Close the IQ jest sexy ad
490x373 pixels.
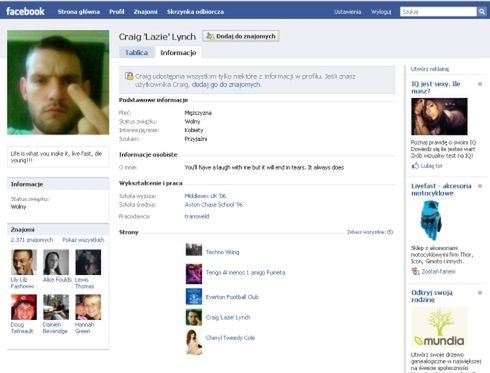tap(480, 84)
